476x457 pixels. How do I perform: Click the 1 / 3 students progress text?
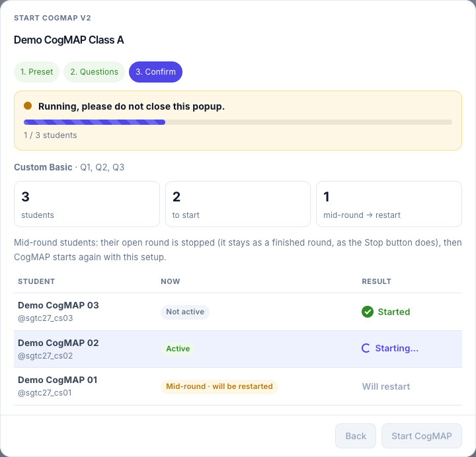[x=50, y=135]
